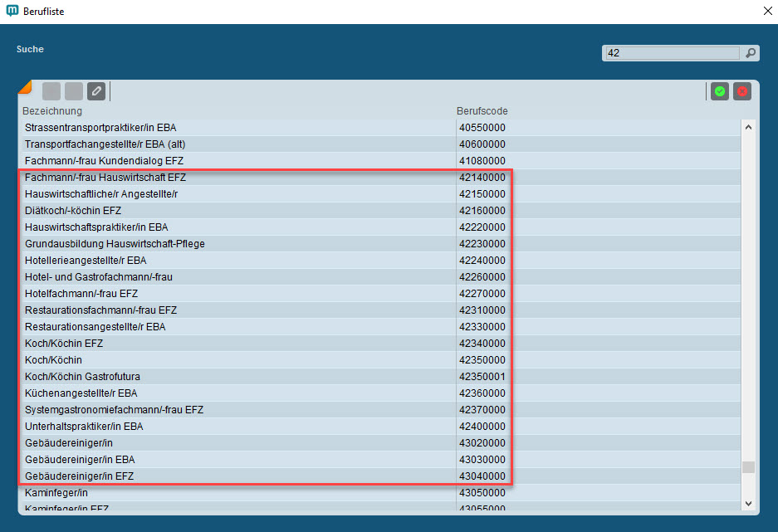Click into the search field containing 42

(x=671, y=53)
